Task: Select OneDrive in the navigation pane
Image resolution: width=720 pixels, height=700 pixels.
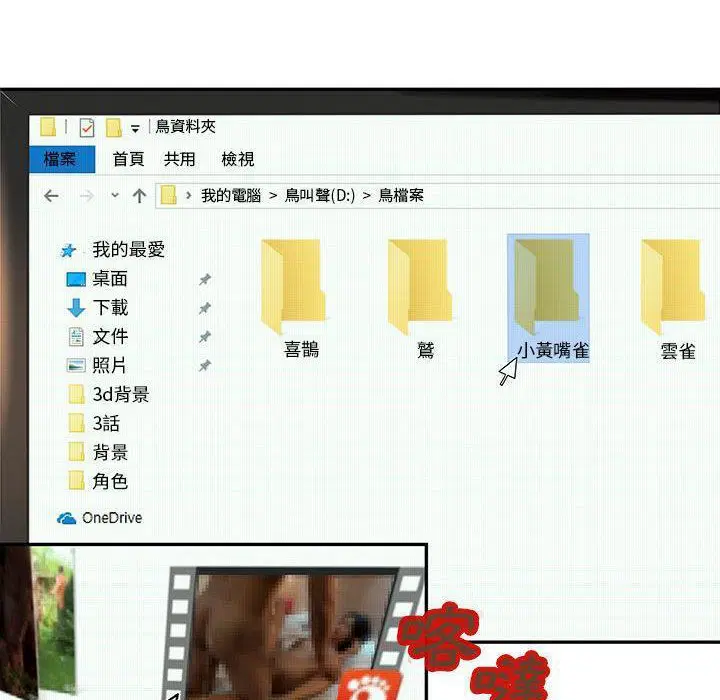Action: 111,518
